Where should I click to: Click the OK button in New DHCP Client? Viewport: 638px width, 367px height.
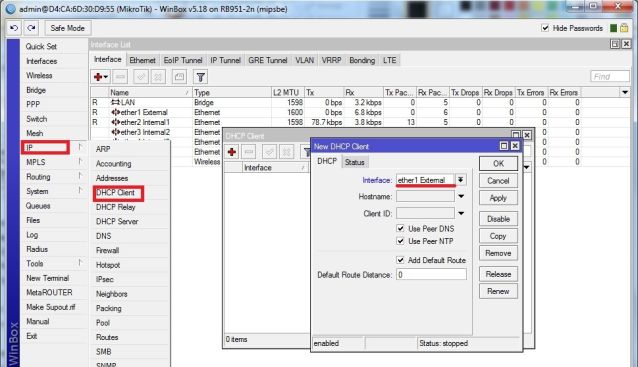pyautogui.click(x=498, y=164)
